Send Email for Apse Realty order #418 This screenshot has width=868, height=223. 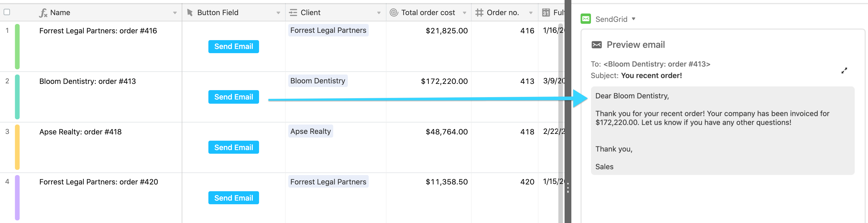coord(233,147)
